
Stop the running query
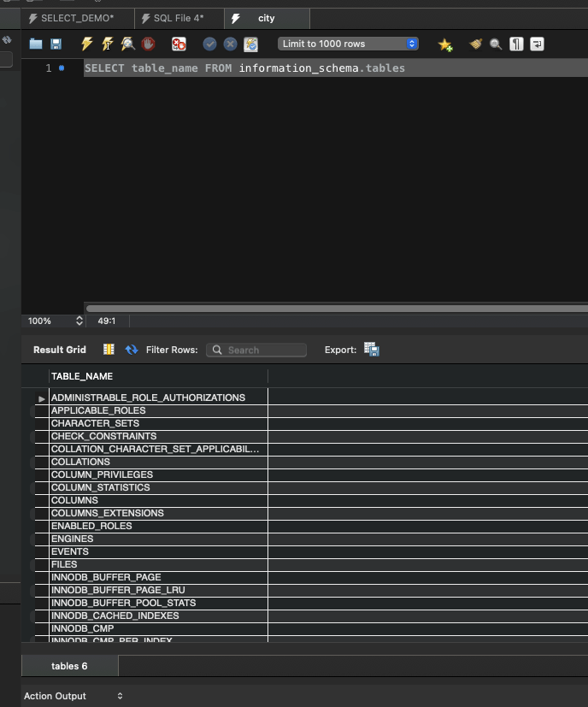(148, 44)
